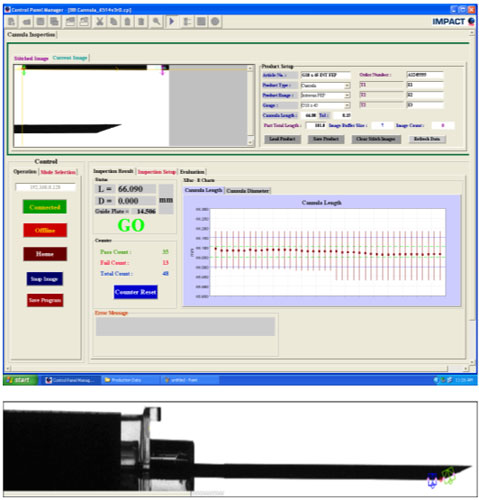Screen dimensions: 479x500
Task: Click the round Record icon in toolbar
Action: 215,22
